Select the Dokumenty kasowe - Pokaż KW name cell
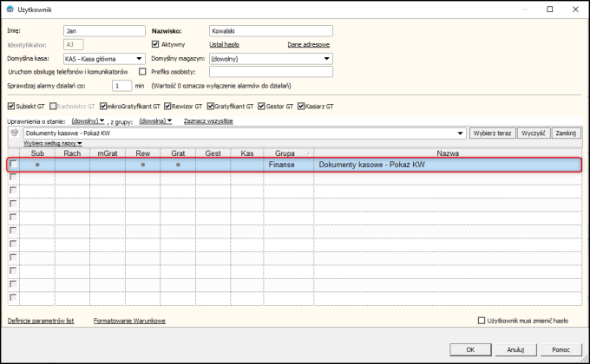The height and width of the screenshot is (364, 590). click(x=448, y=165)
